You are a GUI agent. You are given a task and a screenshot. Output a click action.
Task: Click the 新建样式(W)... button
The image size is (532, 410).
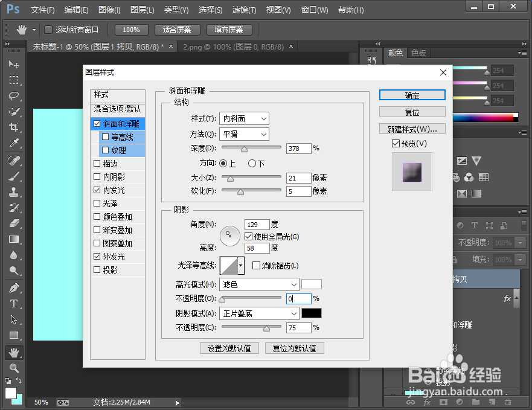click(412, 129)
